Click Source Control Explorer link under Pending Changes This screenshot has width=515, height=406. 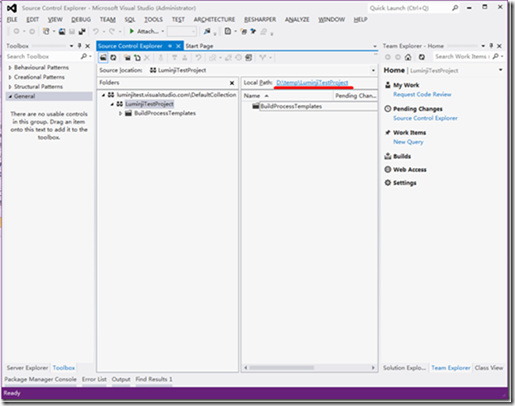point(425,118)
